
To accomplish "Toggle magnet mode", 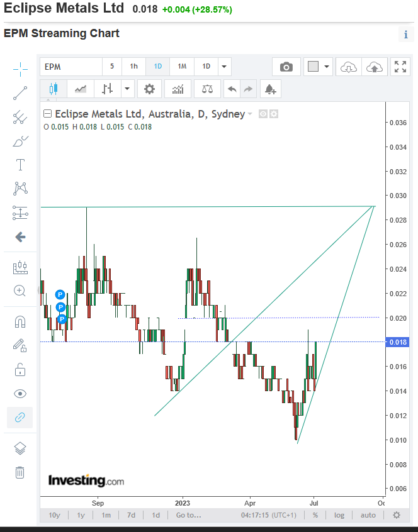I will (20, 321).
